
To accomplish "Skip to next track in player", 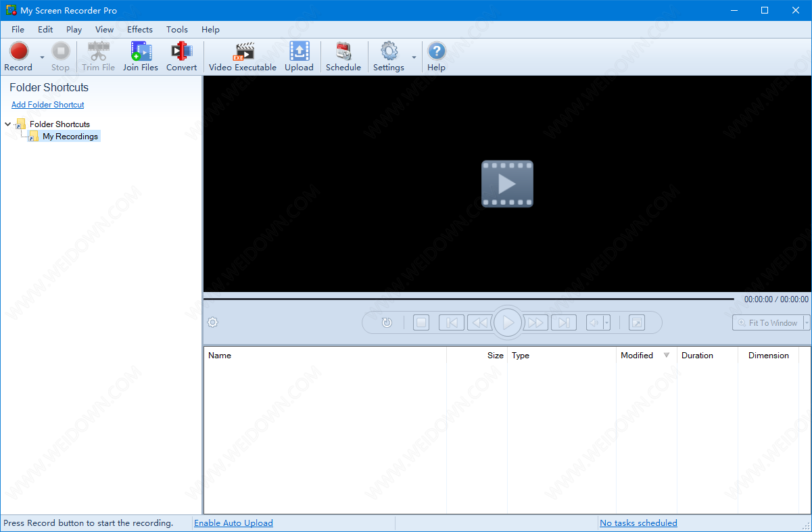I will tap(563, 323).
